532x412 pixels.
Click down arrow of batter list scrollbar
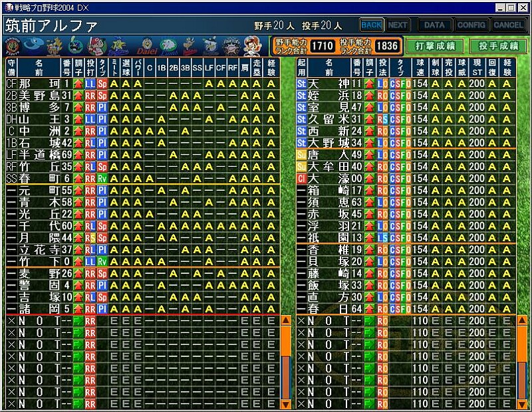pyautogui.click(x=286, y=404)
